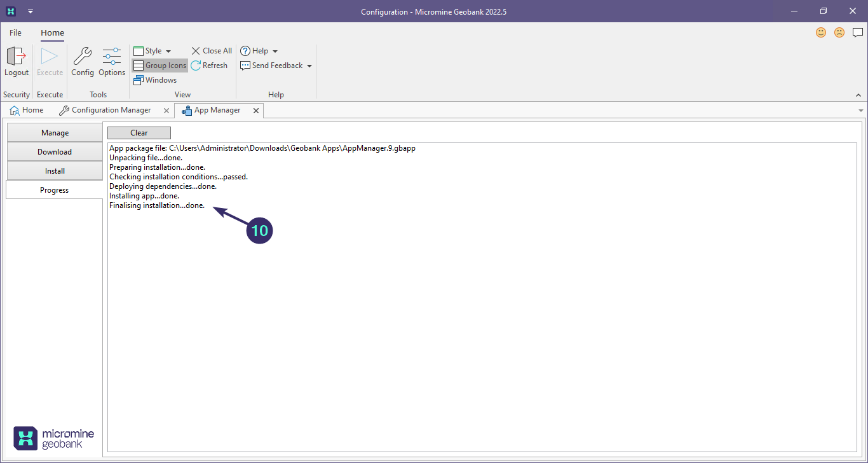Expand the Send Feedback dropdown

coord(276,66)
